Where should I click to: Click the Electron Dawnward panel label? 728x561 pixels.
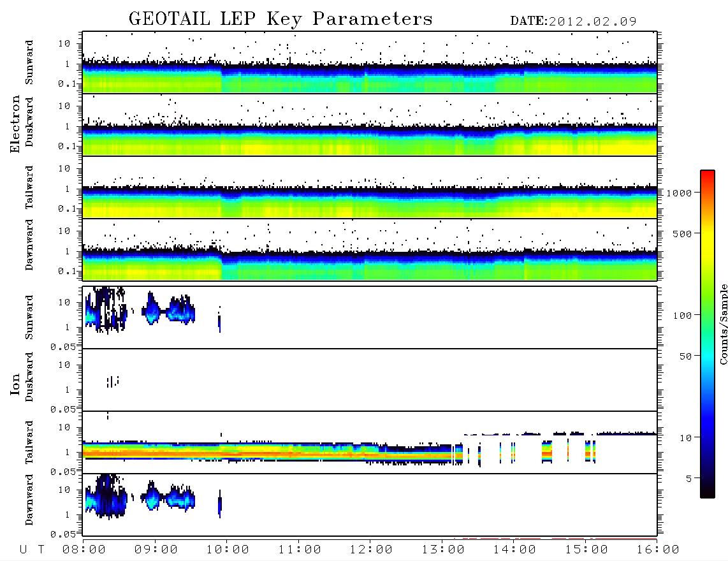[30, 245]
